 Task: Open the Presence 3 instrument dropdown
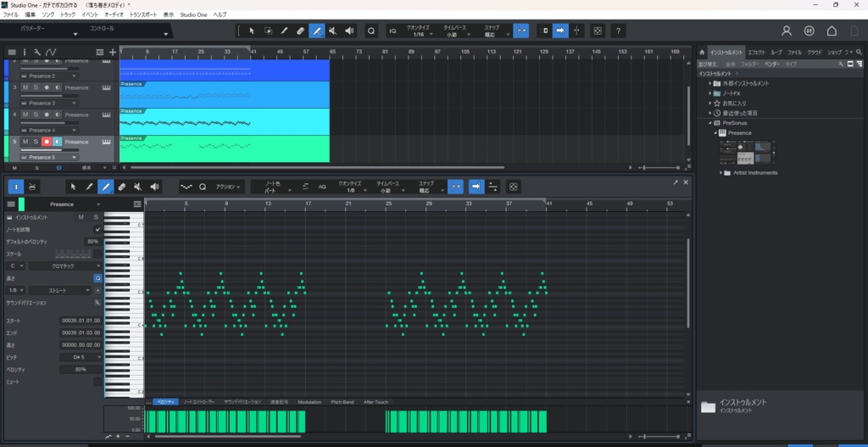click(x=50, y=103)
